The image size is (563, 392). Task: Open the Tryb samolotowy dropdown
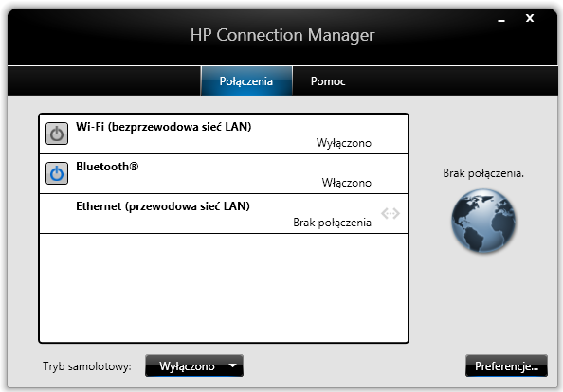tap(194, 365)
